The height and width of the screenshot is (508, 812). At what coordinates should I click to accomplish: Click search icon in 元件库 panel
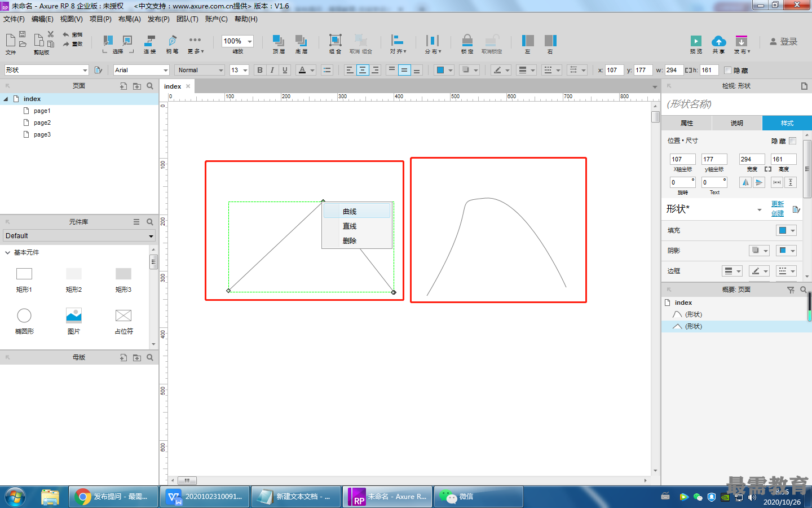point(150,222)
